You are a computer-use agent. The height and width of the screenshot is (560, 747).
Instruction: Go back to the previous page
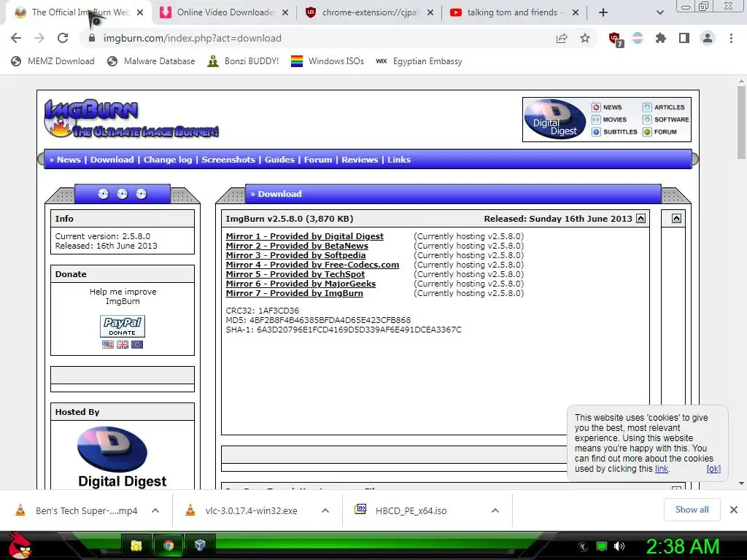[16, 38]
